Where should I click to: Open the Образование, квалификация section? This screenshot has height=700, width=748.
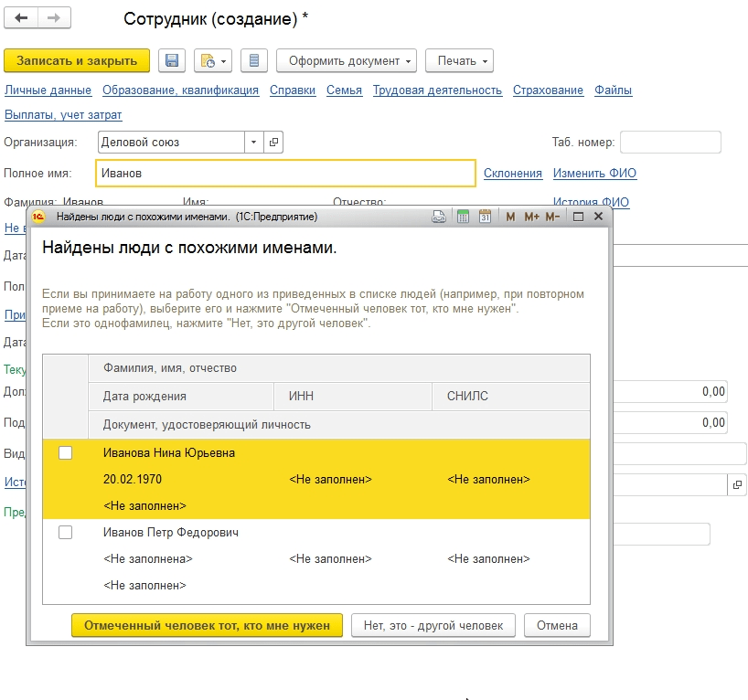click(x=181, y=90)
